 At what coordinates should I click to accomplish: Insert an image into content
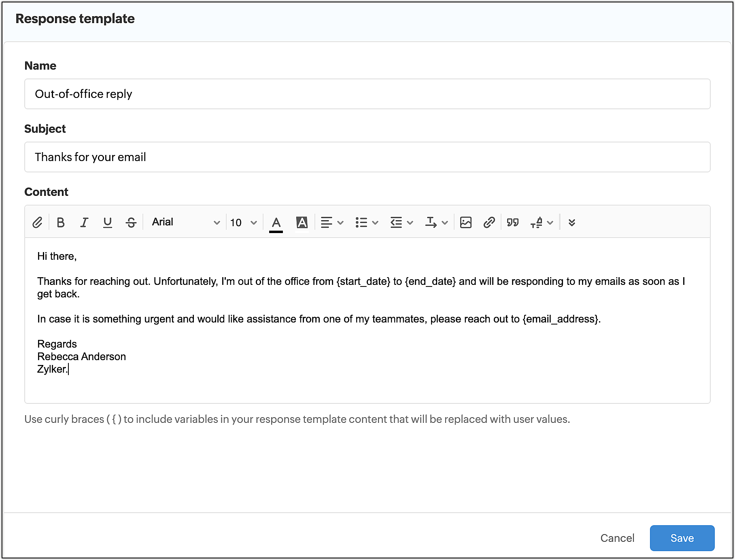click(466, 222)
